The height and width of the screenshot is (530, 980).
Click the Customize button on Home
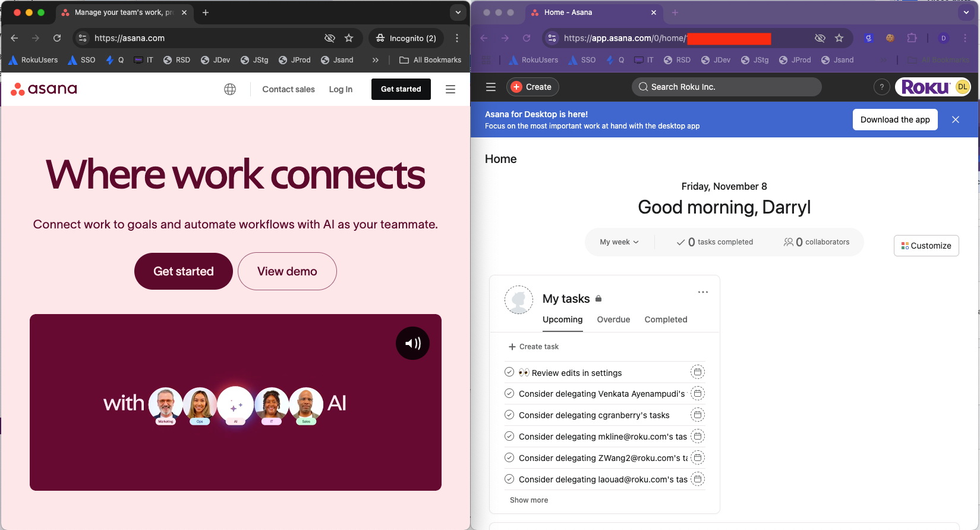click(926, 246)
